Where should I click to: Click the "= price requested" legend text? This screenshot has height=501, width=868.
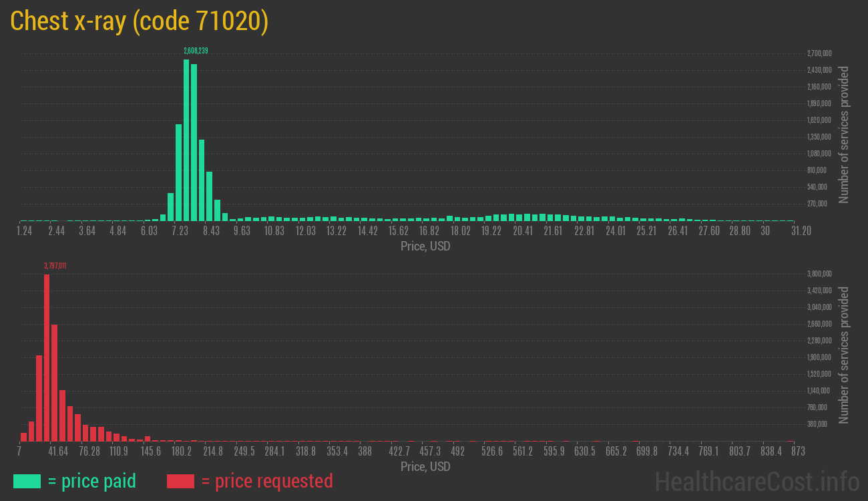click(x=266, y=481)
